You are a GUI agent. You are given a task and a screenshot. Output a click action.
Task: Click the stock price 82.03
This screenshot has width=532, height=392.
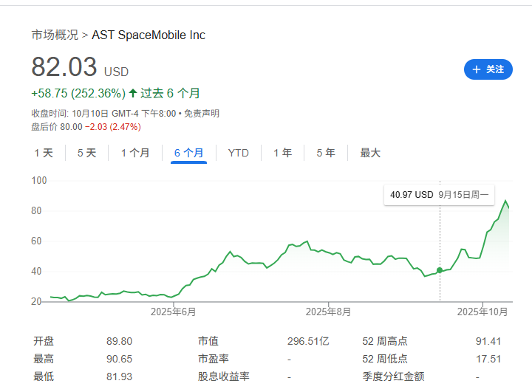pos(64,67)
